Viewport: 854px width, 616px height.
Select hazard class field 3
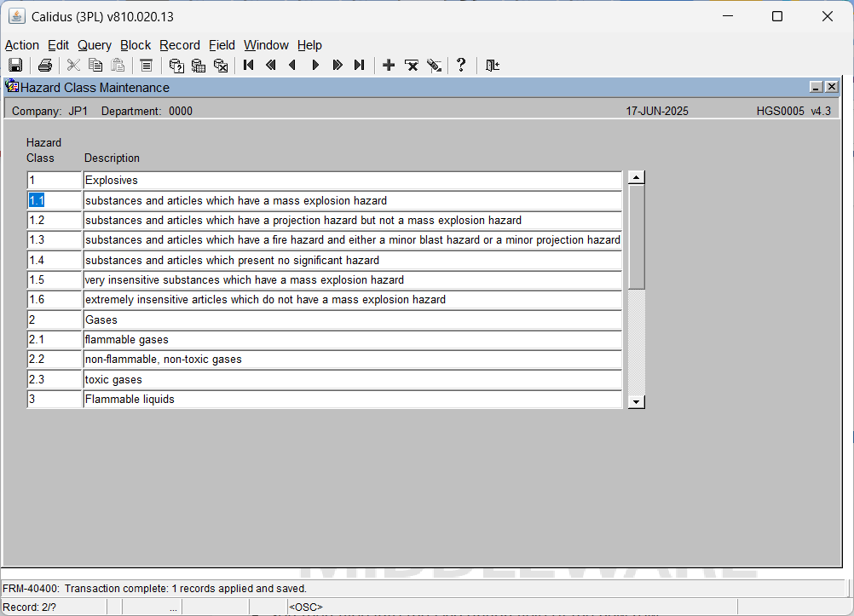pyautogui.click(x=54, y=400)
